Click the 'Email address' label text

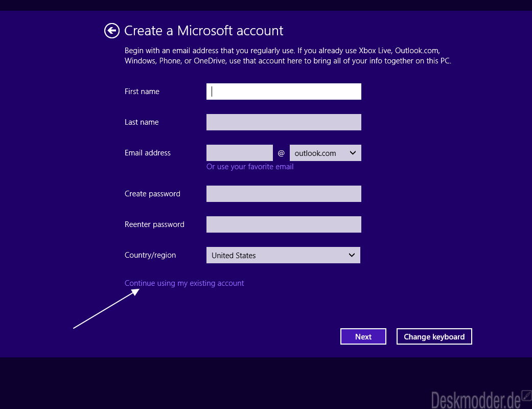(148, 153)
